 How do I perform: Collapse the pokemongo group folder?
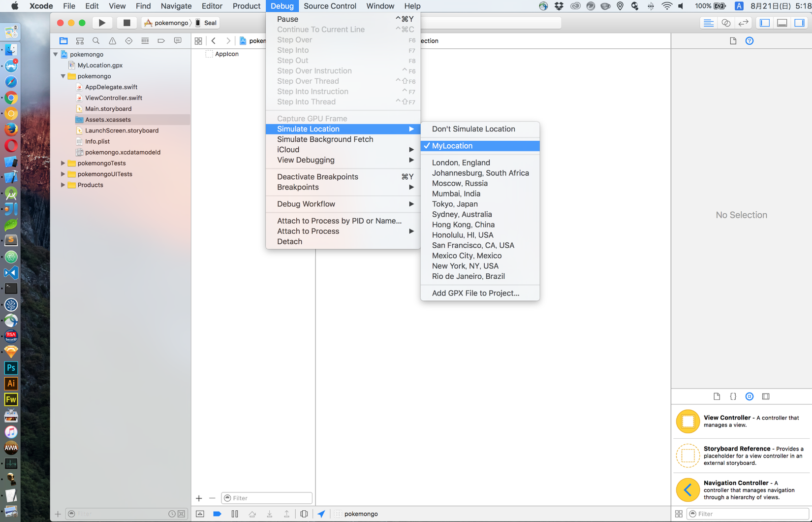click(63, 76)
